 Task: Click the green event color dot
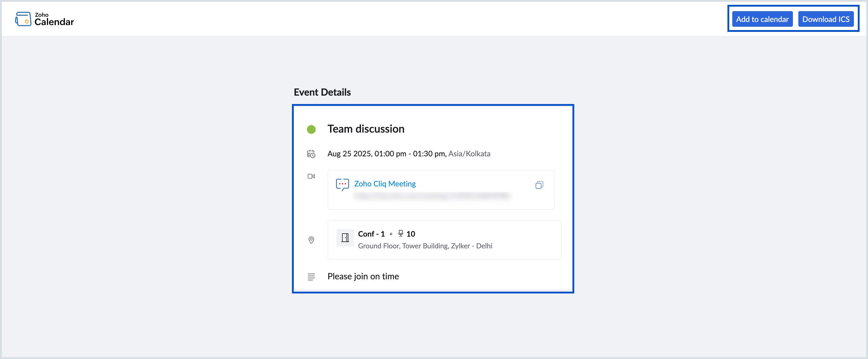(311, 129)
